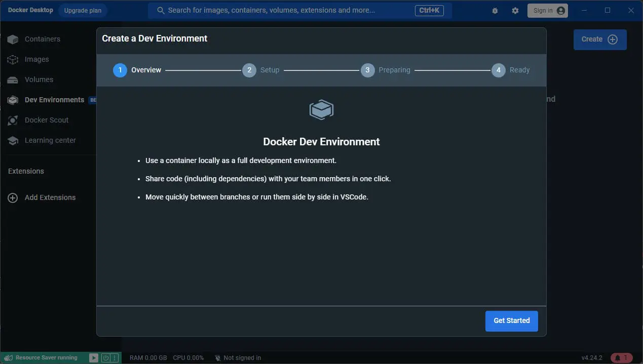Select step 2 Setup
The width and height of the screenshot is (643, 364).
261,70
